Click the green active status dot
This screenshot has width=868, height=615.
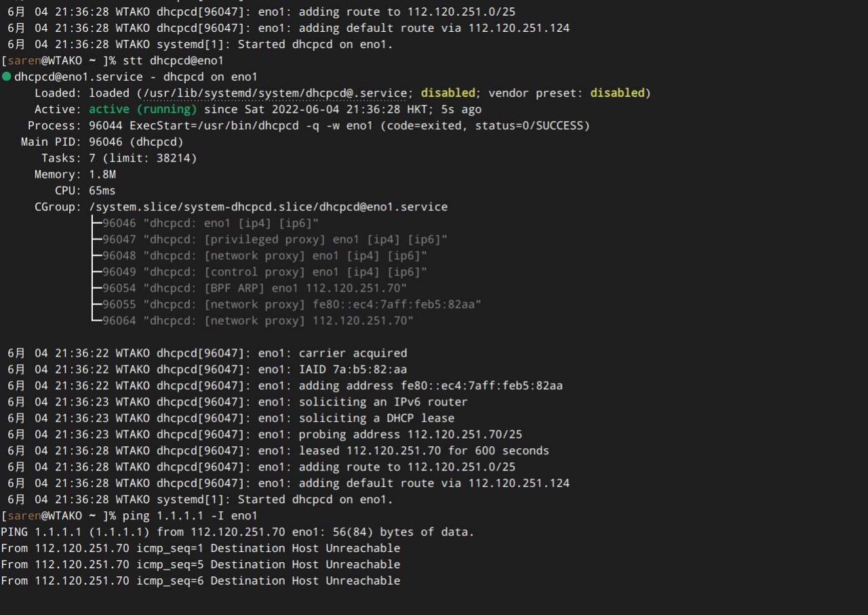(6, 77)
